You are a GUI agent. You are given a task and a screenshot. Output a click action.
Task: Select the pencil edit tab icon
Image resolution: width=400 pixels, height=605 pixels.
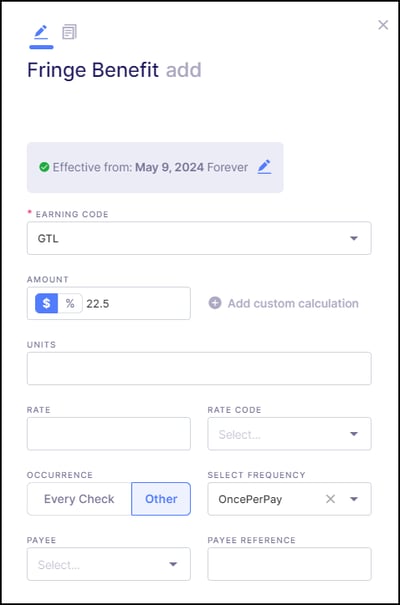click(x=41, y=32)
